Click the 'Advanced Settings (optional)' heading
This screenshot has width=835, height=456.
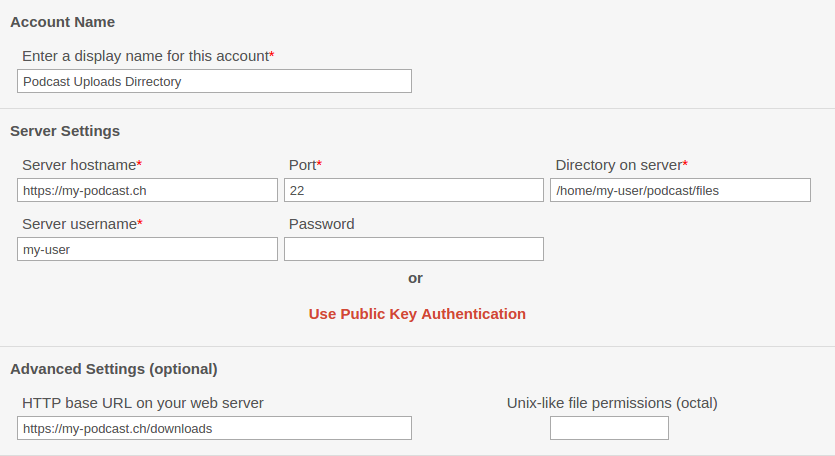(x=114, y=369)
